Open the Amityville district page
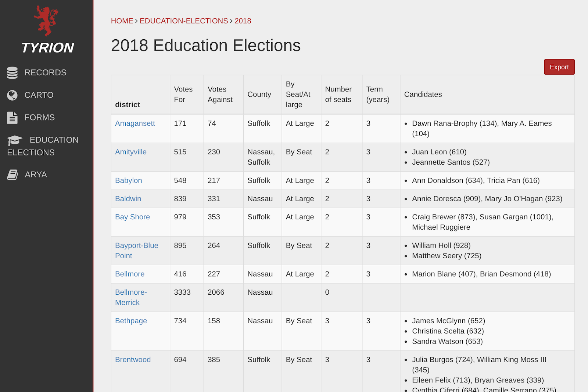The width and height of the screenshot is (588, 392). tap(130, 152)
